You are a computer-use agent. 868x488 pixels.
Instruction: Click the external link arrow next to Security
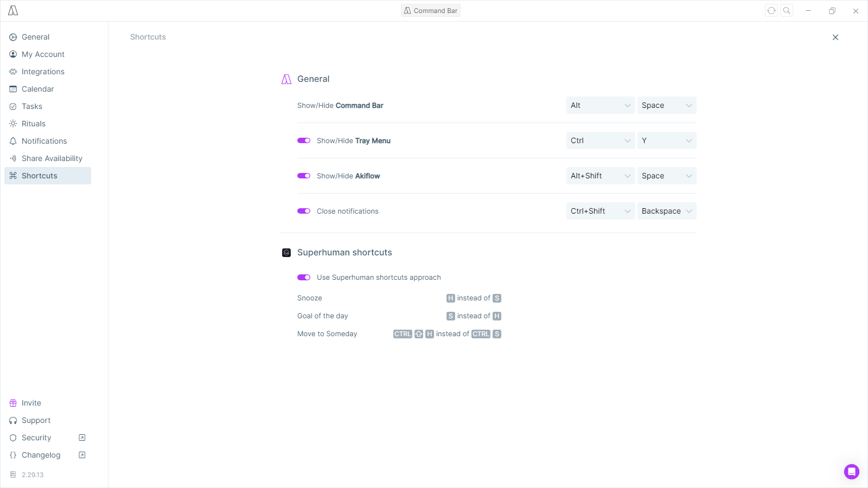pyautogui.click(x=82, y=438)
